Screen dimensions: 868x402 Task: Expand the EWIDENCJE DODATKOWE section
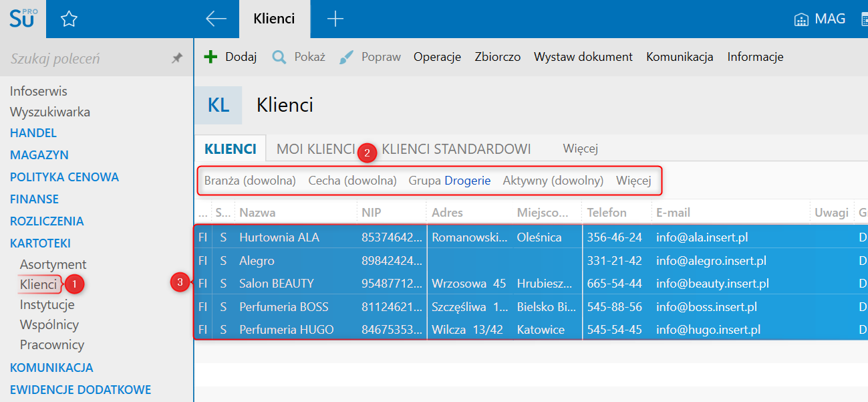click(x=80, y=389)
